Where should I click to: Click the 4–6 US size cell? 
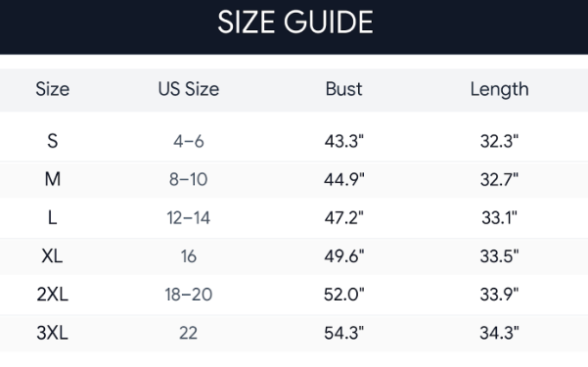tap(189, 142)
